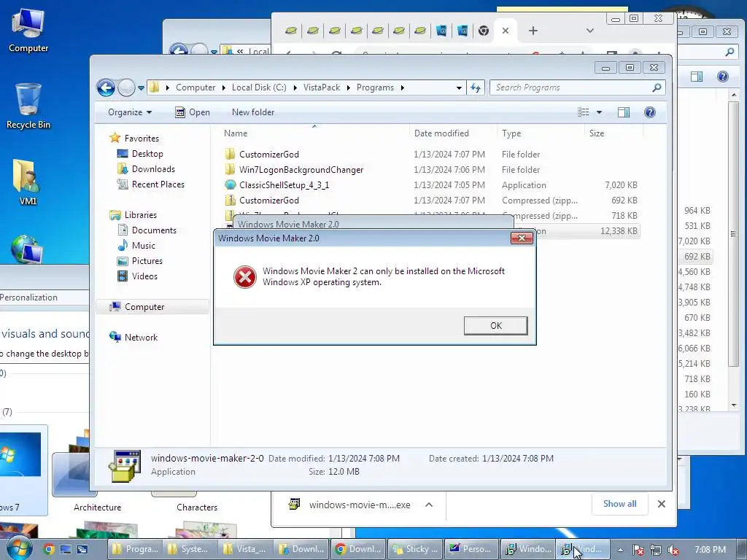
Task: Sort by the Type column header
Action: tap(541, 133)
